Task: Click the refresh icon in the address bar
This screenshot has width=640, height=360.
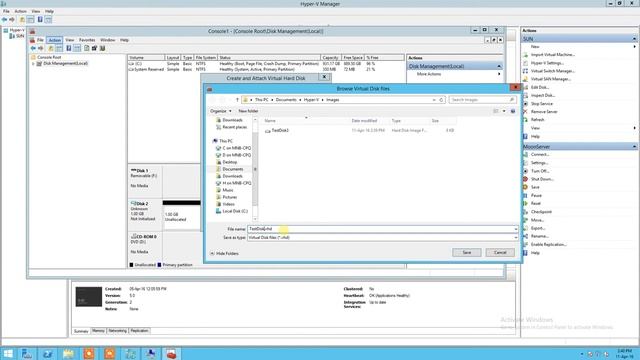Action: pyautogui.click(x=441, y=100)
